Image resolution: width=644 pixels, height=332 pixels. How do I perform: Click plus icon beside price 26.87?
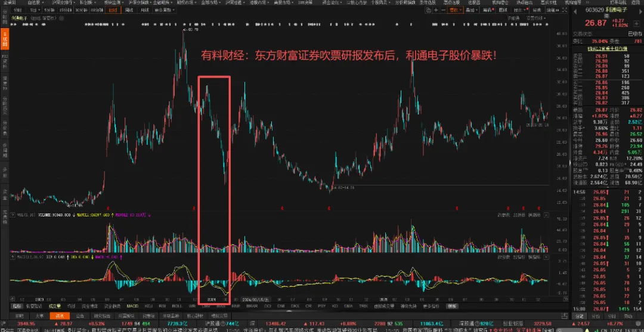coord(636,23)
